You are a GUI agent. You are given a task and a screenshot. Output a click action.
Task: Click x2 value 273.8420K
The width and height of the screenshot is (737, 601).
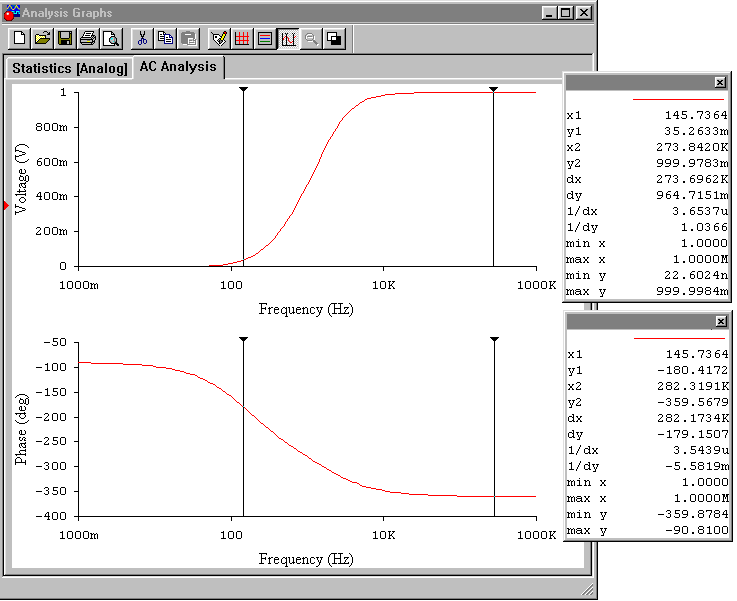(692, 147)
